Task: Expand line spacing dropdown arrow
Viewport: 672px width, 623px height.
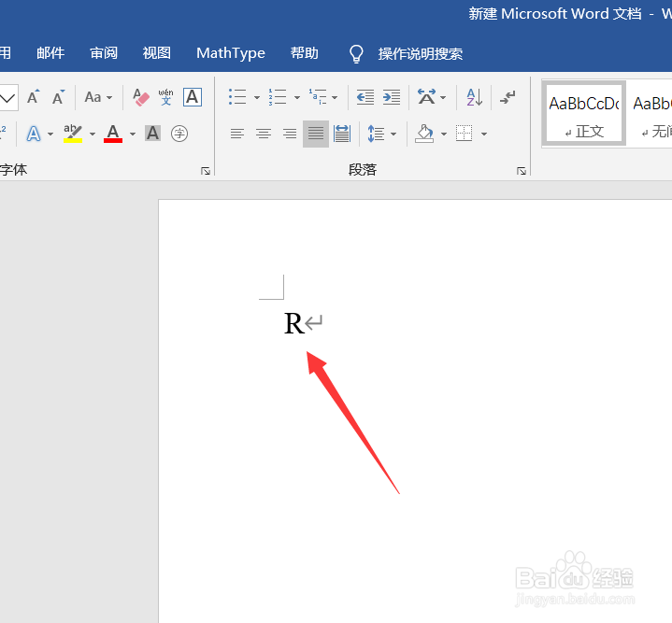Action: 393,134
